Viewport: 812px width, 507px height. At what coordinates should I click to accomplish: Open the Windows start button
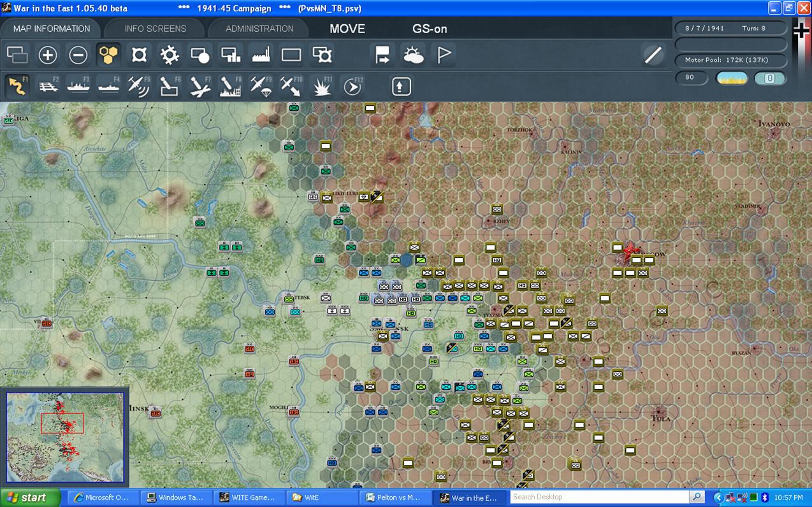tap(30, 497)
